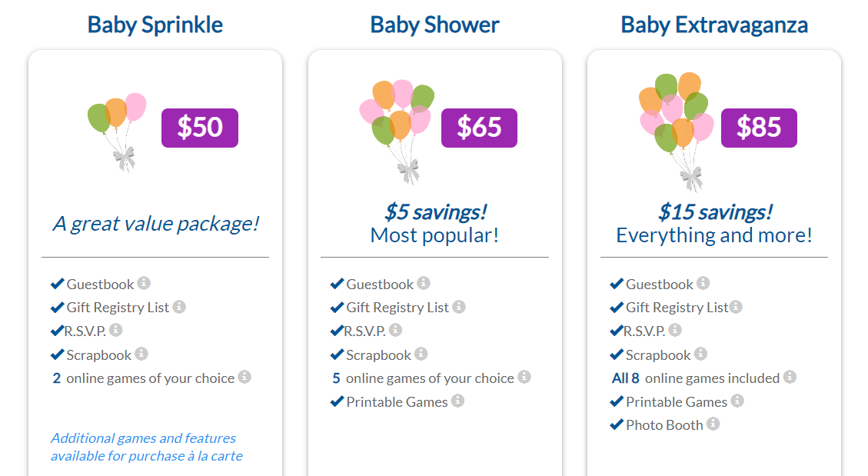Show info for Baby Shower Printable Games
Screen dimensions: 868x476
coord(457,401)
